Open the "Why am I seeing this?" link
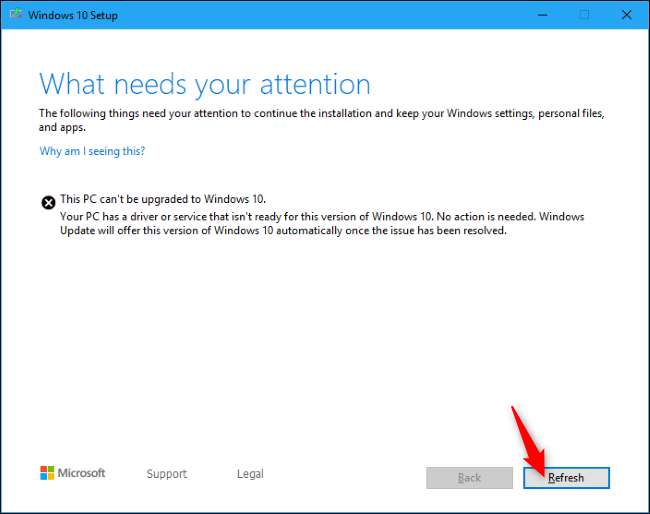Screen dimensions: 650x514 click(92, 151)
